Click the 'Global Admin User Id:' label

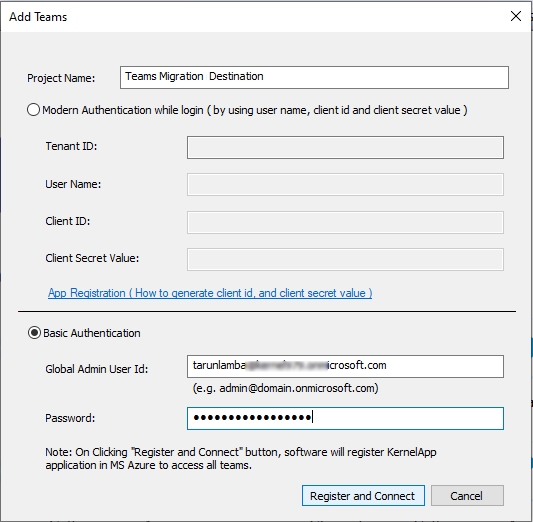97,369
